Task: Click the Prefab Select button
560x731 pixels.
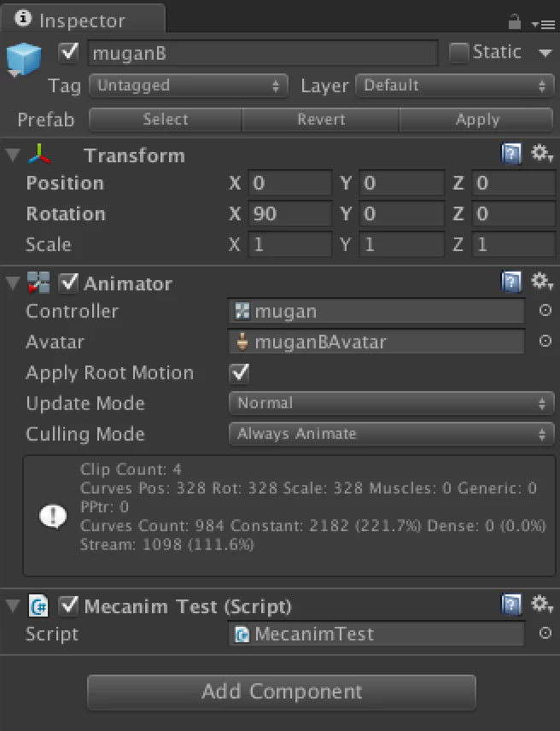Action: click(166, 120)
